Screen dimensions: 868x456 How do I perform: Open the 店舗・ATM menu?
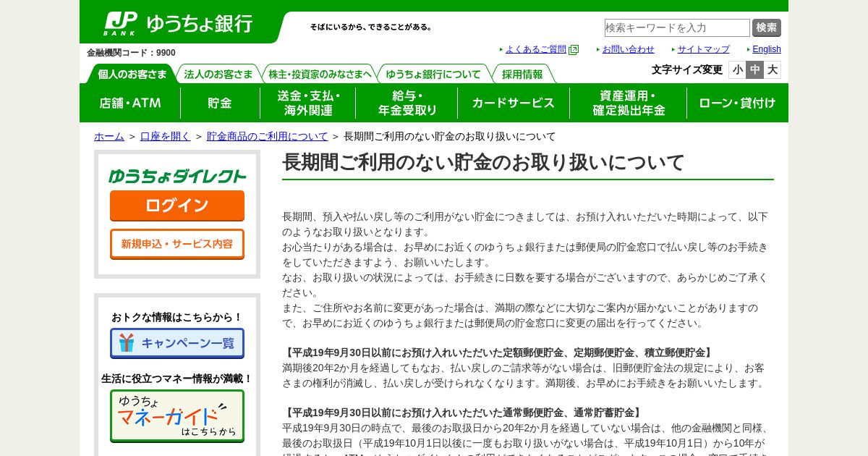click(x=130, y=103)
